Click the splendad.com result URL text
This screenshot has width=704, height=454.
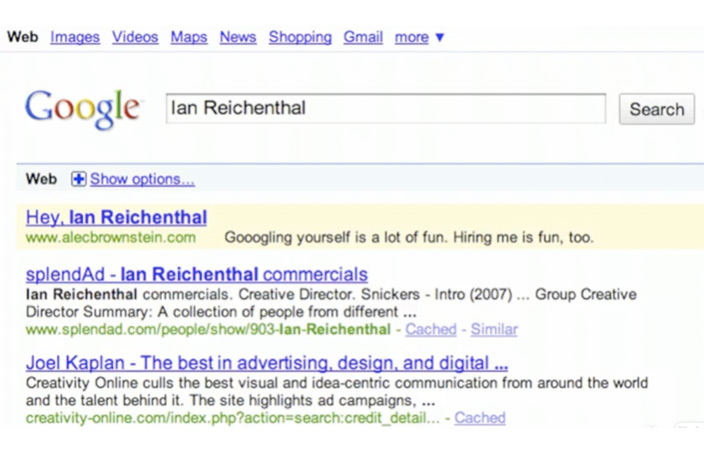tap(208, 329)
